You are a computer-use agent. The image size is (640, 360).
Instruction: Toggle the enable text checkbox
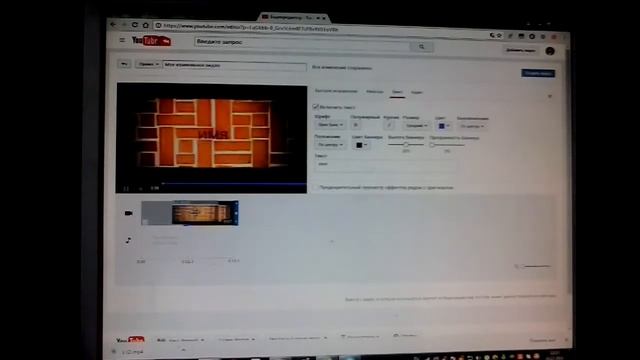click(x=315, y=107)
